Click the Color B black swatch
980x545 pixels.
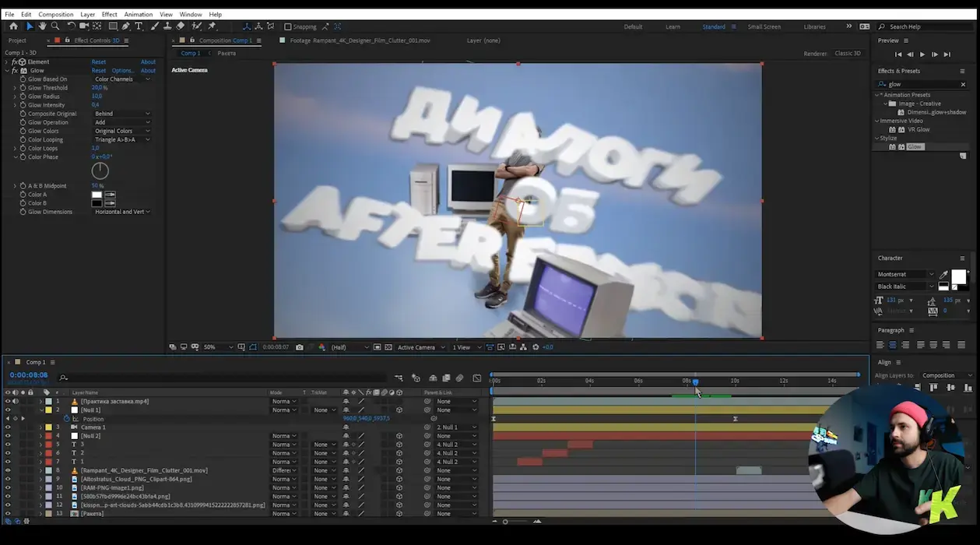click(97, 203)
